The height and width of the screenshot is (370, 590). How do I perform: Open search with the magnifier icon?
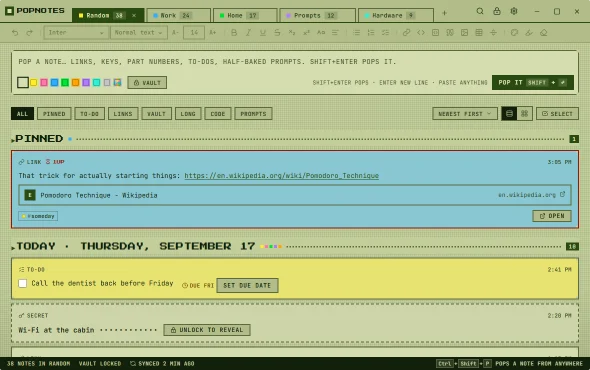480,11
